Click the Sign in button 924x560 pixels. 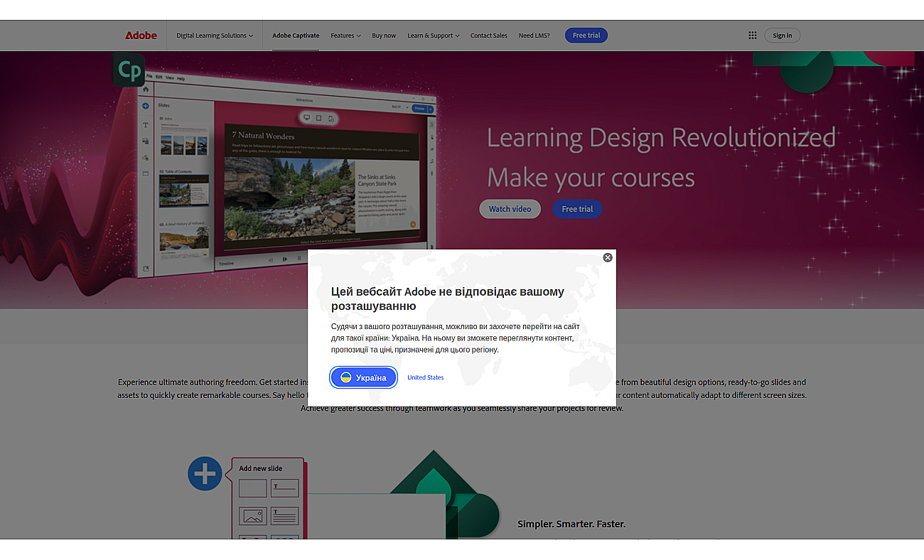point(782,36)
